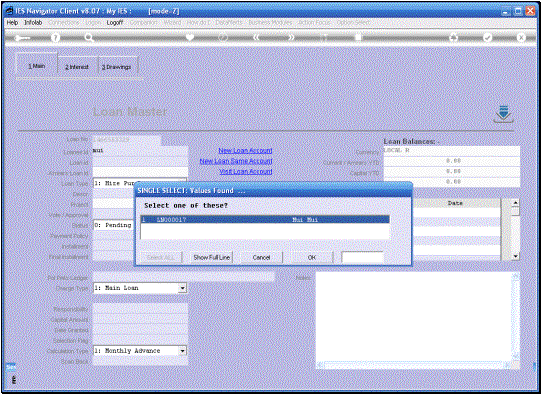
Task: Expand the Calculation Type dropdown Monthly Advance
Action: (x=183, y=351)
